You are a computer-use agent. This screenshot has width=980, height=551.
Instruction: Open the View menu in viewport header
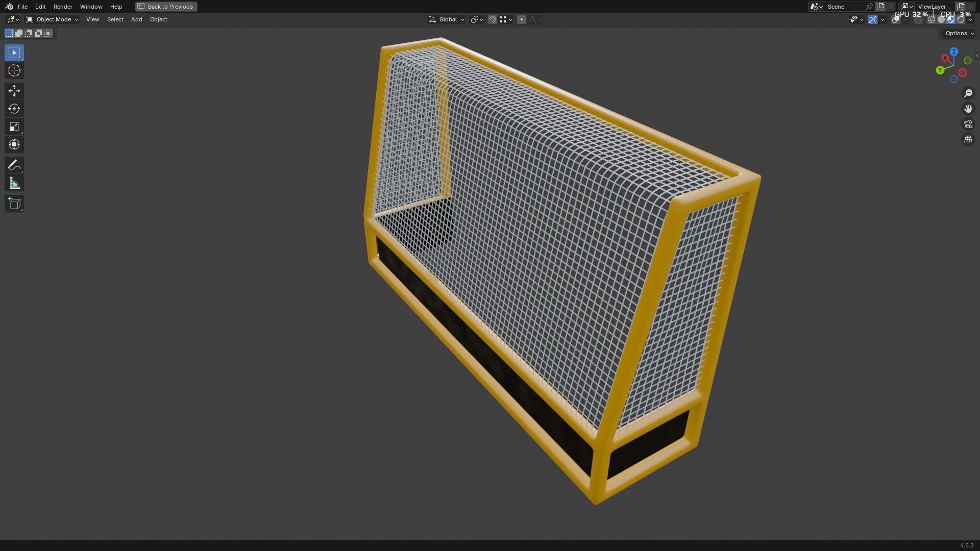coord(92,19)
